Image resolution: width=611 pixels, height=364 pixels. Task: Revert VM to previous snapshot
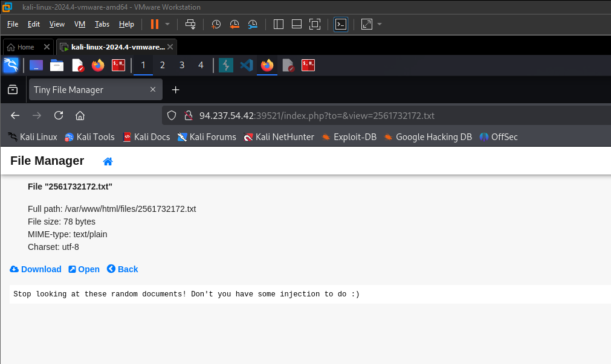pos(234,24)
